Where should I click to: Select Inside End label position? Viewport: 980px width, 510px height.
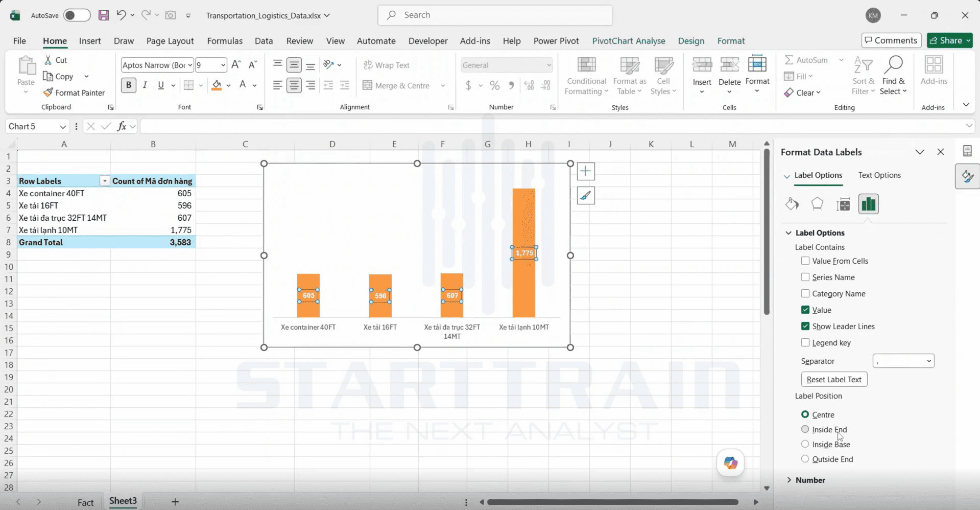point(805,429)
